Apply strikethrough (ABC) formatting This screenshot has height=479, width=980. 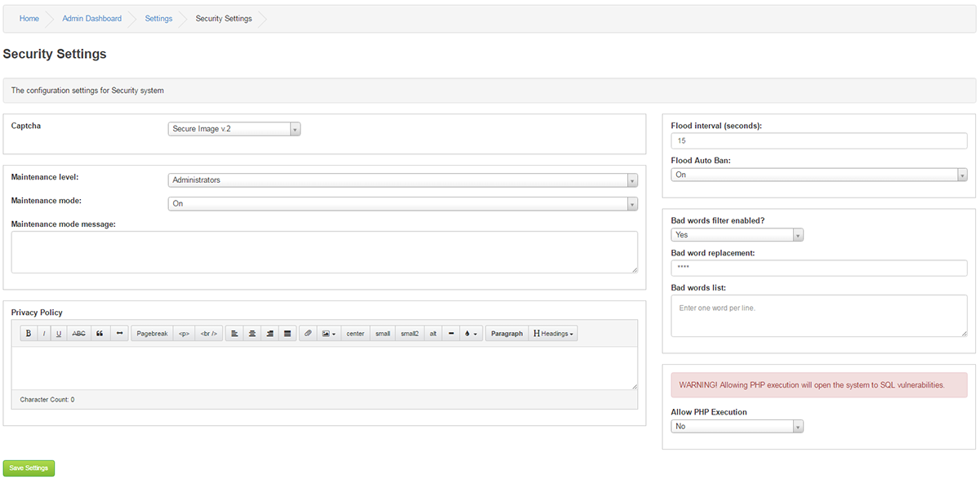[78, 333]
